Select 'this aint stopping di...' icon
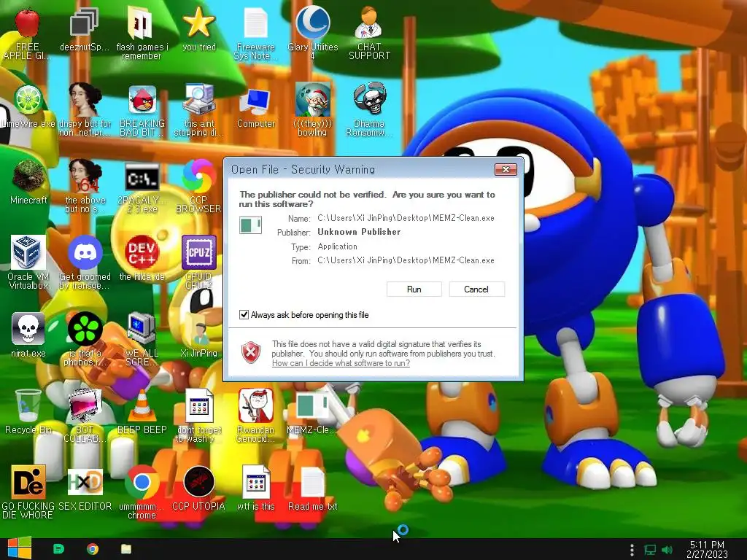 tap(198, 111)
